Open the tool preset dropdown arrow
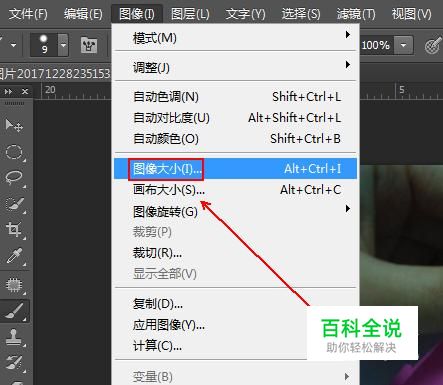The height and width of the screenshot is (385, 443). click(13, 44)
